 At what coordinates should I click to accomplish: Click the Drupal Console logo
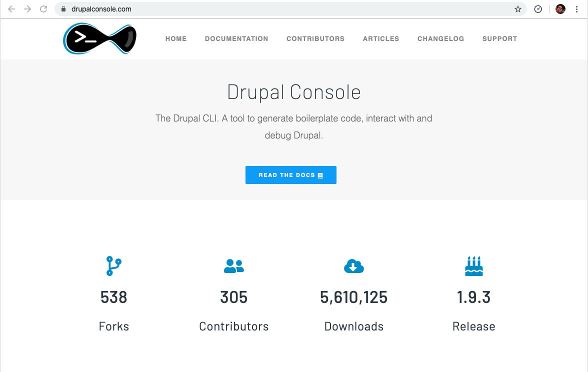(x=100, y=38)
